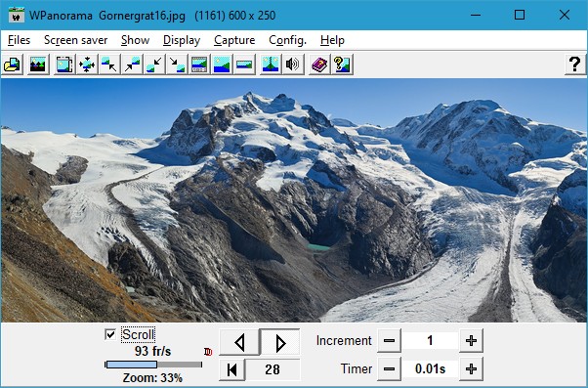
Task: Click the image-with-frame-edges toolbar icon
Action: click(x=64, y=65)
